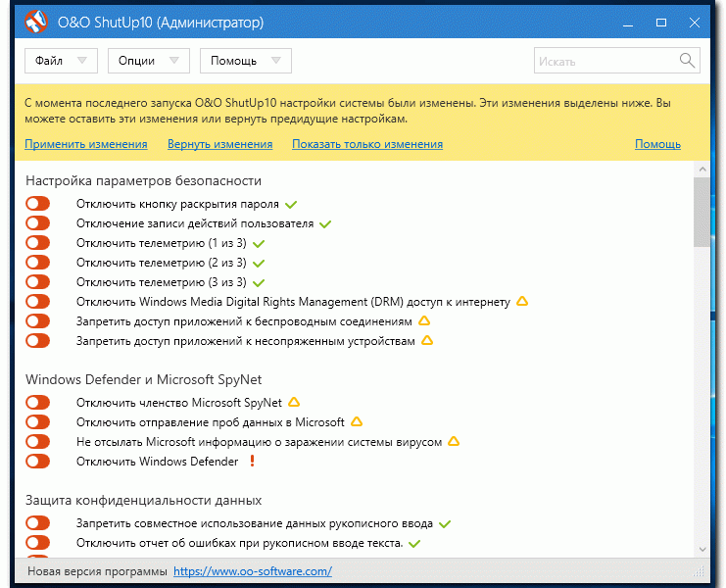Click the vertical scrollbar thumb
This screenshot has width=726, height=588.
coord(702,212)
